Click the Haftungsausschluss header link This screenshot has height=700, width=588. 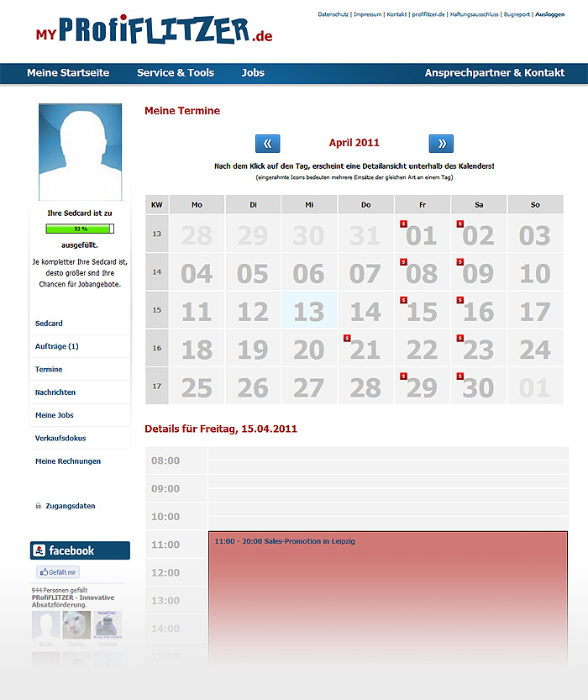coord(475,14)
